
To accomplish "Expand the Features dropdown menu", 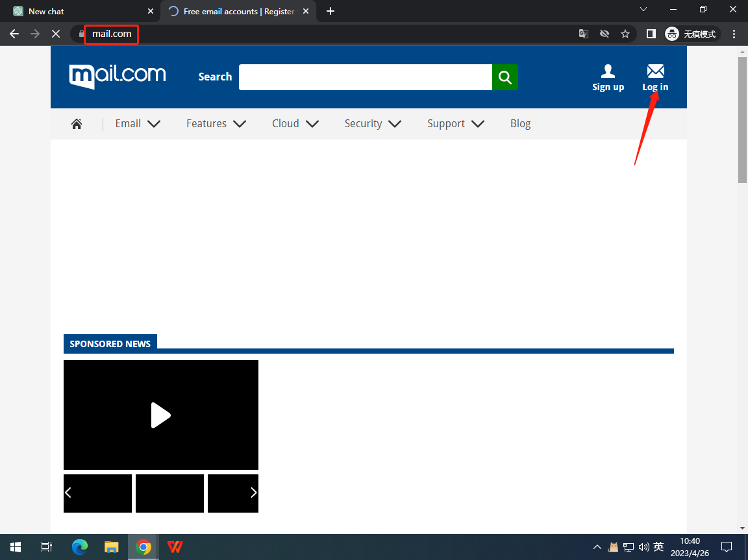I will click(216, 123).
